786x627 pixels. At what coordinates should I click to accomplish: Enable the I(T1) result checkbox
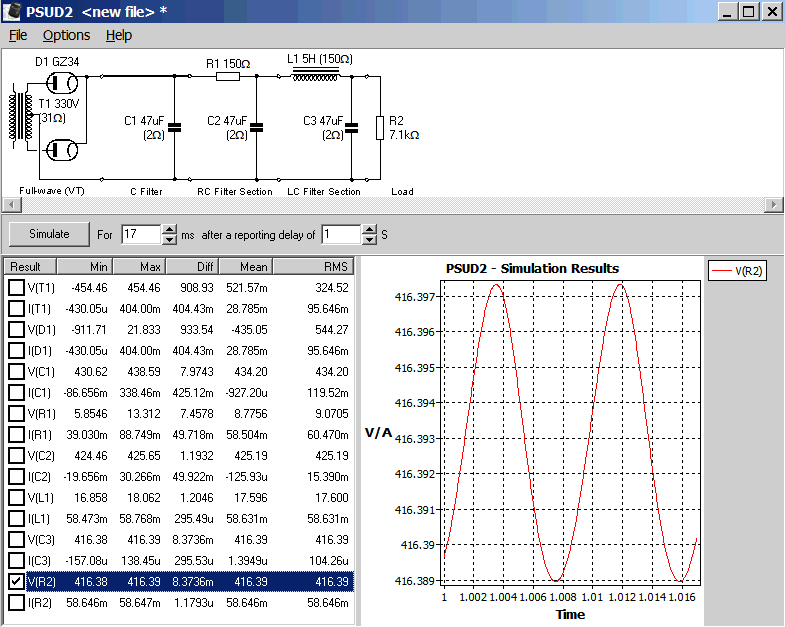(16, 309)
